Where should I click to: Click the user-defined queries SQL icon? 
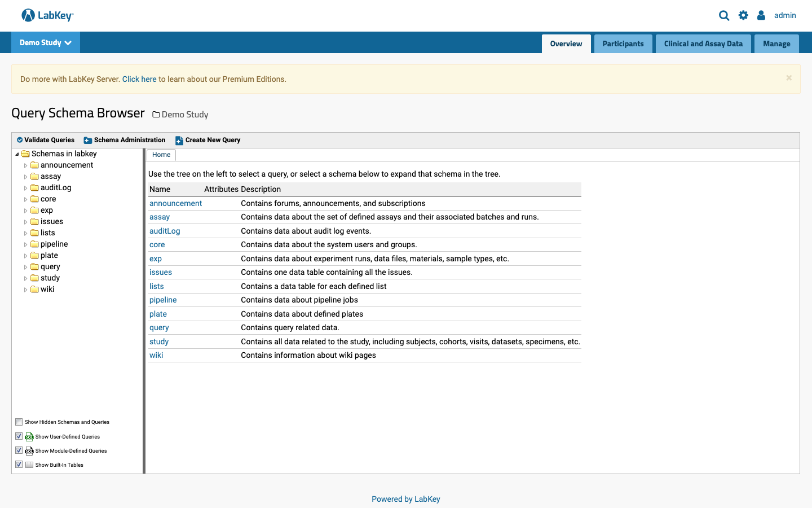point(29,436)
